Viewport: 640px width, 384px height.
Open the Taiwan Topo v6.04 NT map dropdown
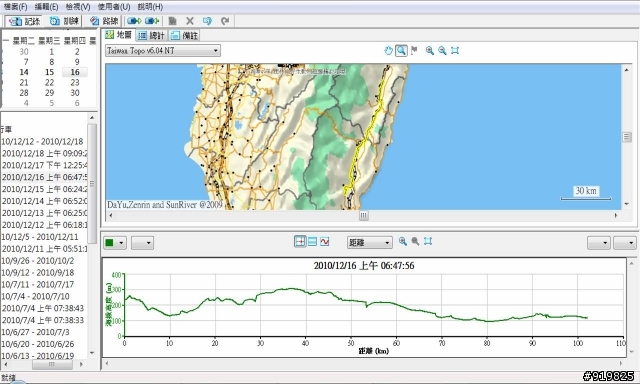163,51
